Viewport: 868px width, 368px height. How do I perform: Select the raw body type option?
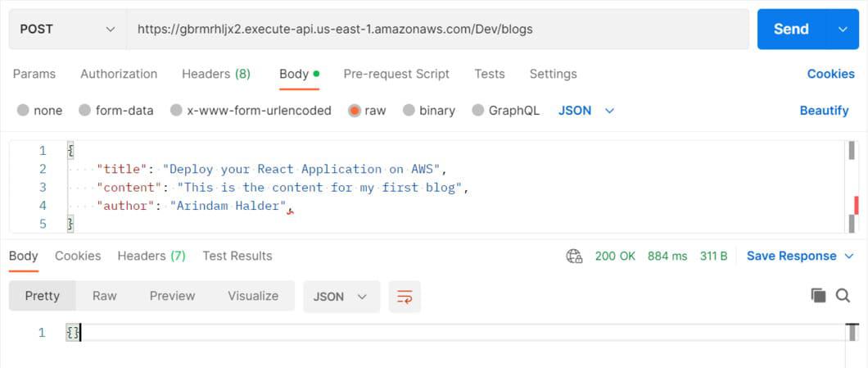coord(355,111)
